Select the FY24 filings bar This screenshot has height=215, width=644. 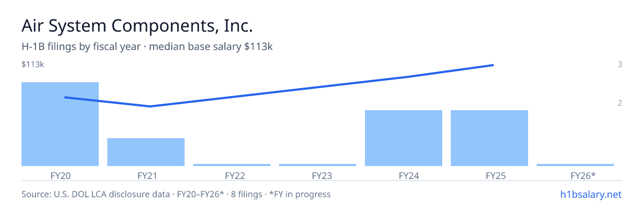[404, 138]
